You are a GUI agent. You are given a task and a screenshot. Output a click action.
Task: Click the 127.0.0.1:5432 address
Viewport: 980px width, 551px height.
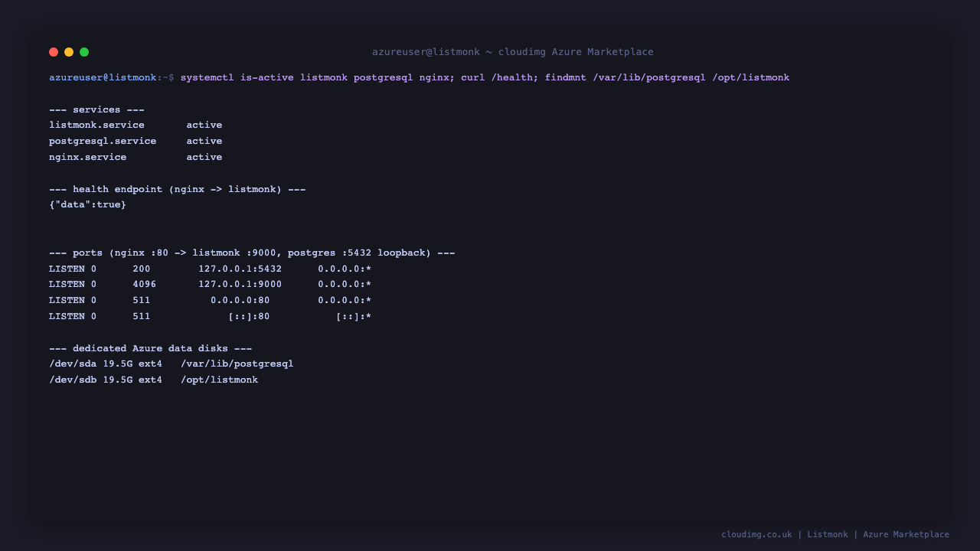pyautogui.click(x=240, y=269)
